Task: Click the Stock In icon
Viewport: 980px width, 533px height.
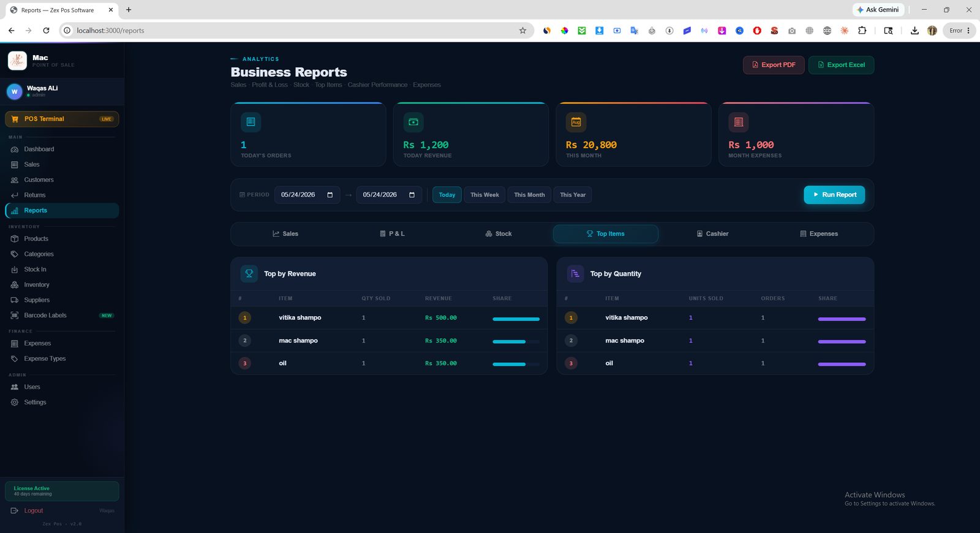Action: tap(15, 270)
